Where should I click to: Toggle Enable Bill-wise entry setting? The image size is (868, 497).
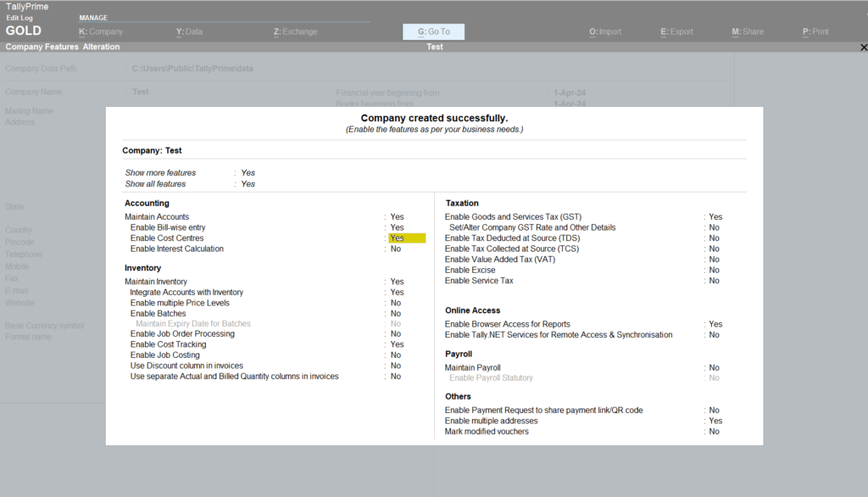pyautogui.click(x=396, y=227)
